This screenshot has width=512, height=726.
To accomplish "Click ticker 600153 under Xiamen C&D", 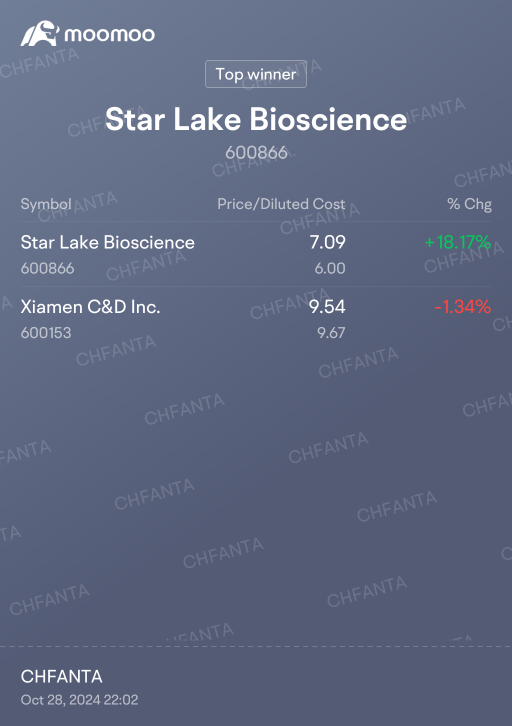I will coord(46,333).
